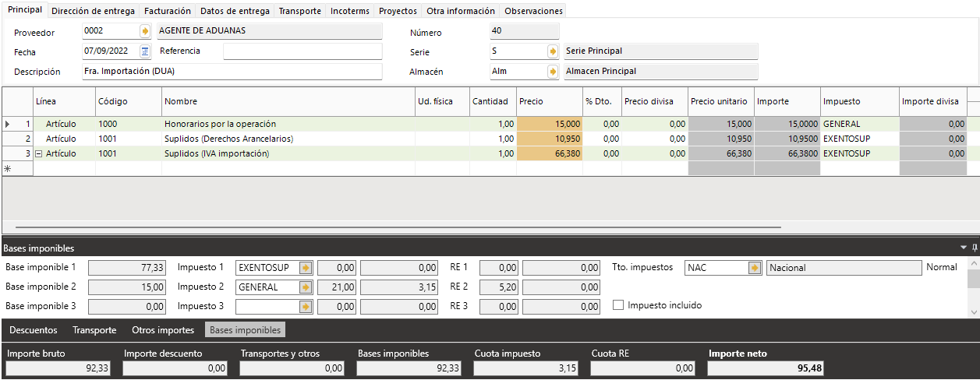This screenshot has width=980, height=380.
Task: Click the empty Impuesto 3 lookup arrow
Action: click(306, 307)
